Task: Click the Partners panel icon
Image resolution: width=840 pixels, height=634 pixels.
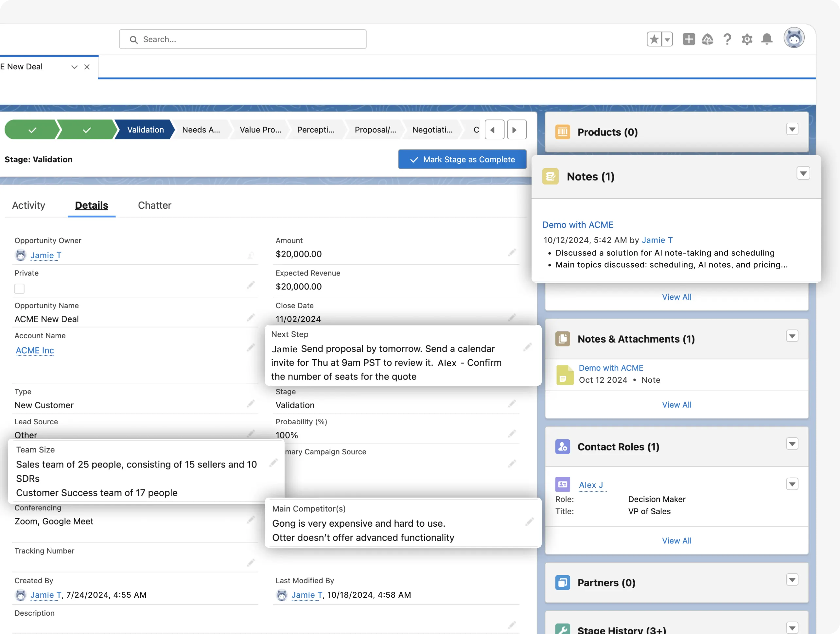Action: click(562, 582)
